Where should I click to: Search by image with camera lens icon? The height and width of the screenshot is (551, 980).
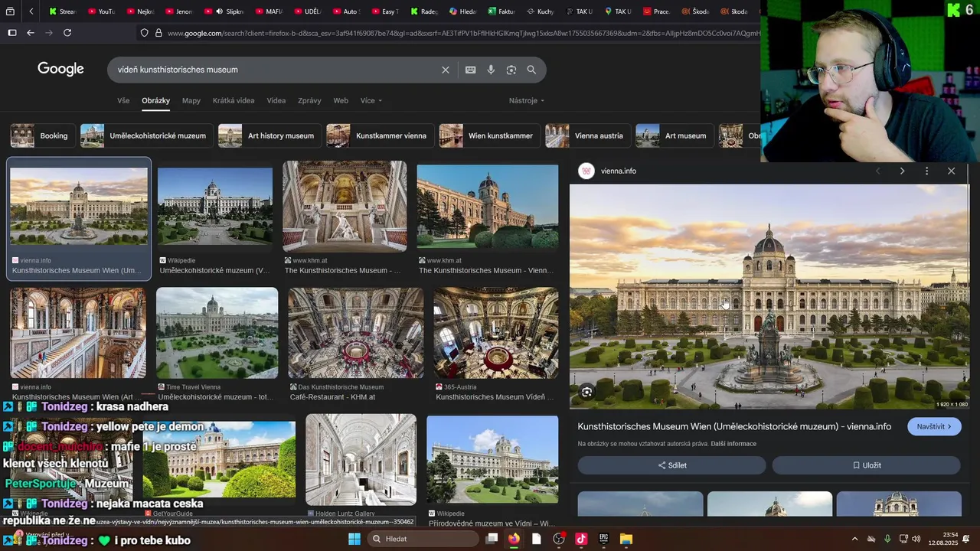click(x=511, y=70)
